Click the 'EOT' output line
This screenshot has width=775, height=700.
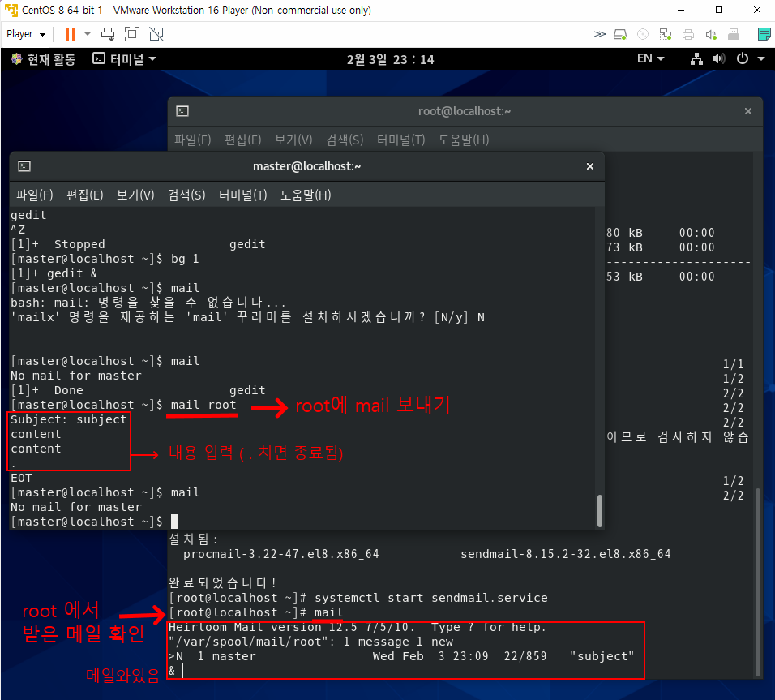pos(21,478)
